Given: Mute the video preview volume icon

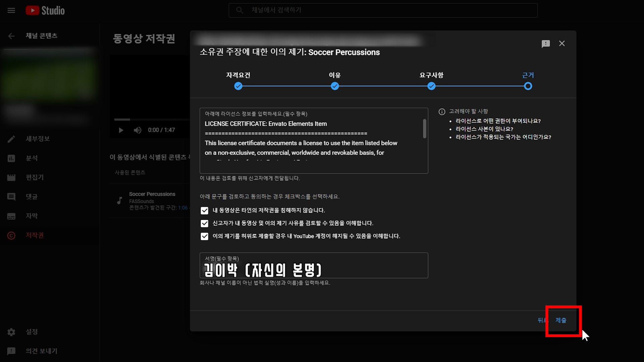Looking at the screenshot, I should tap(137, 130).
